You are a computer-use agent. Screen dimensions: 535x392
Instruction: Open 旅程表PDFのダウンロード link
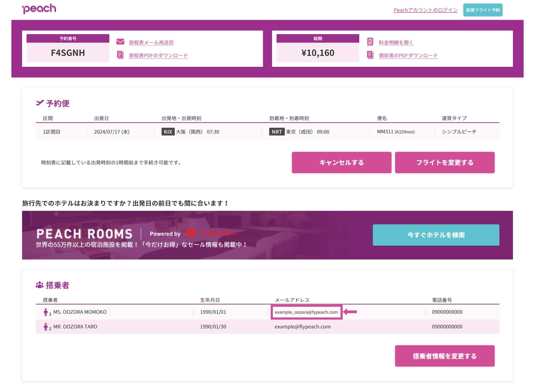click(158, 56)
